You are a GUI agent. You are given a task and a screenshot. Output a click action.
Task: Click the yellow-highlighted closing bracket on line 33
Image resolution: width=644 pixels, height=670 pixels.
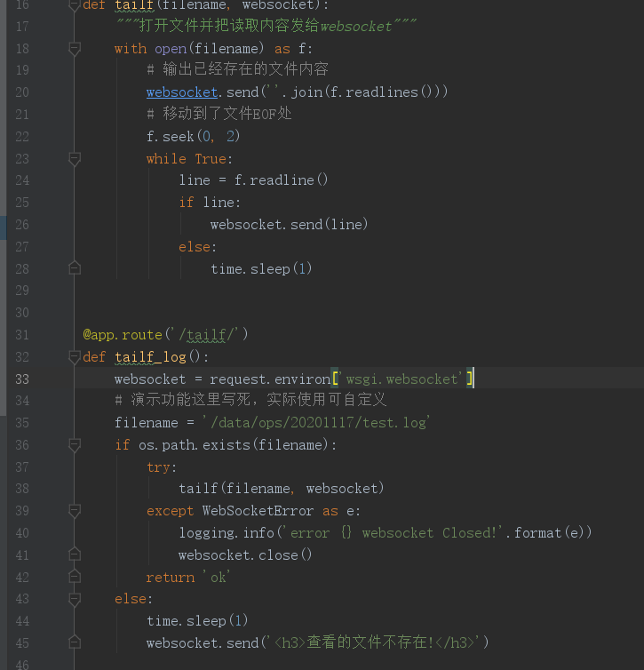click(470, 379)
